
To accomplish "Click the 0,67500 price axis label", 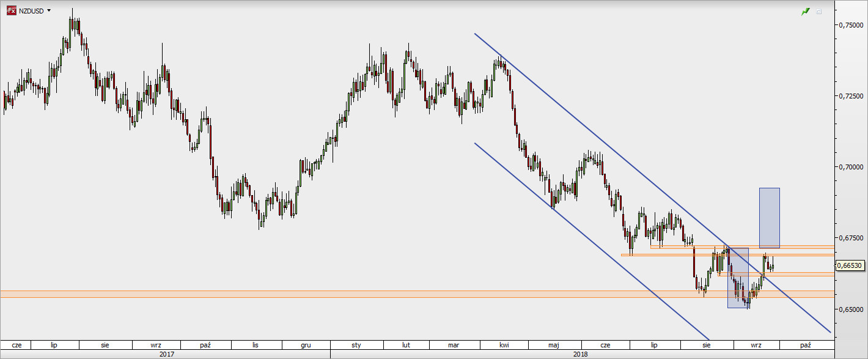I will [x=852, y=238].
